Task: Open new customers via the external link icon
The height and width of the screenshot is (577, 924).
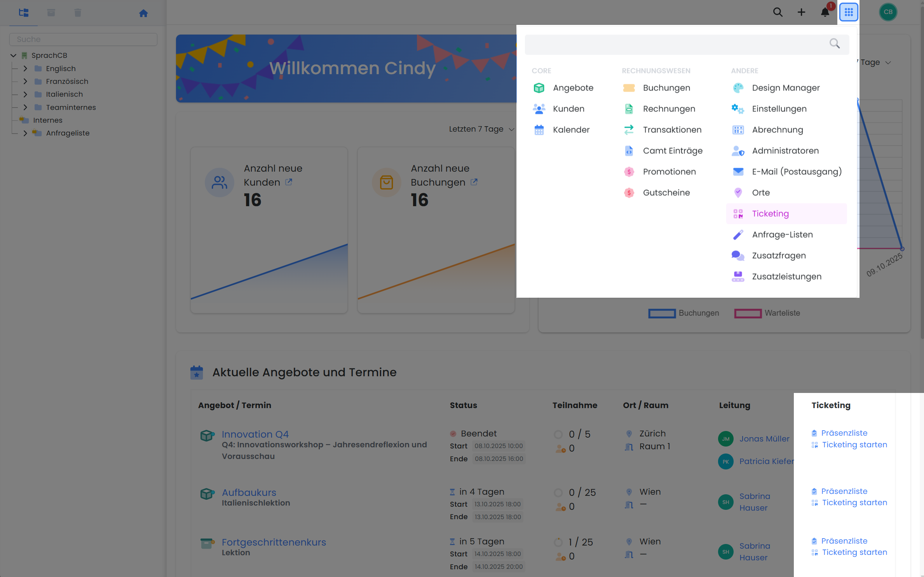Action: click(x=289, y=182)
